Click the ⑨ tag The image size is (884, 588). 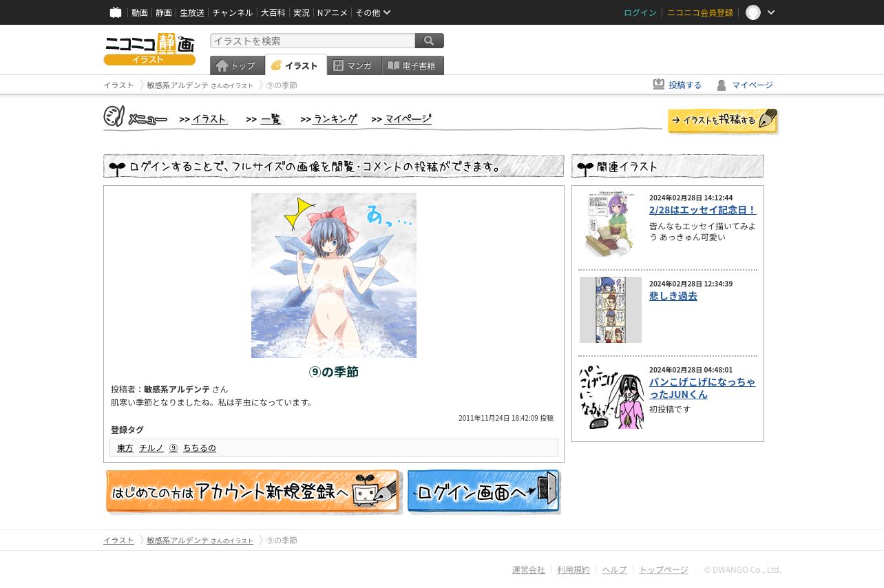tap(173, 448)
